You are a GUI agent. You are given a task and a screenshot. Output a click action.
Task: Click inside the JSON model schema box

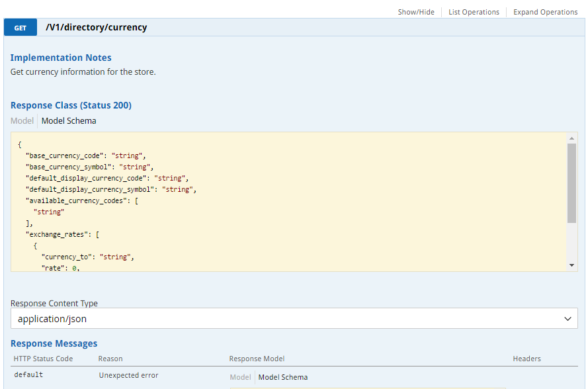tap(289, 202)
